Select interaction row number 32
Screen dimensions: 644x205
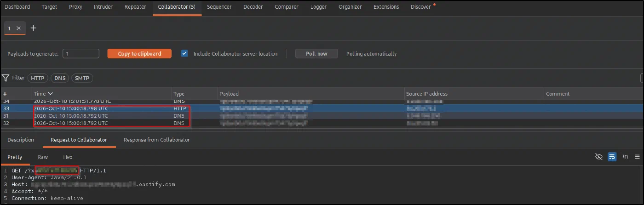322,123
